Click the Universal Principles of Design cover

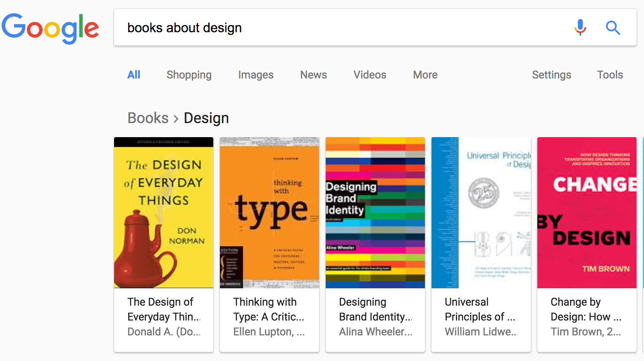(481, 213)
